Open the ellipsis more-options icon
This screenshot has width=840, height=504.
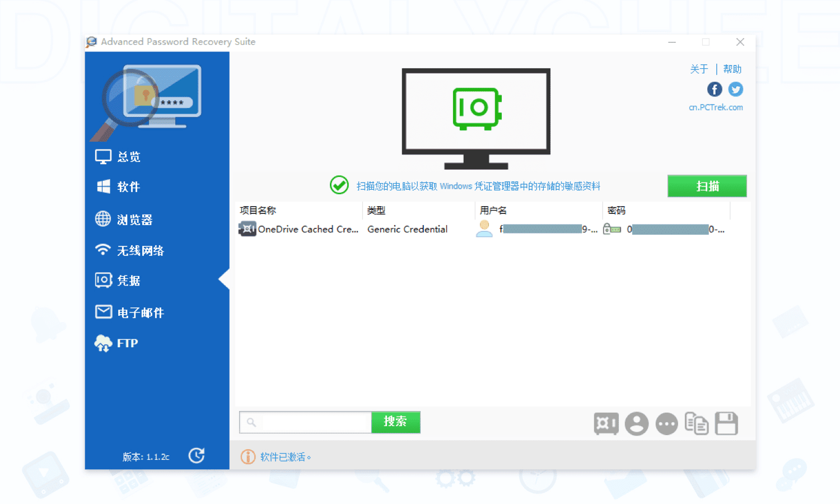click(x=666, y=423)
